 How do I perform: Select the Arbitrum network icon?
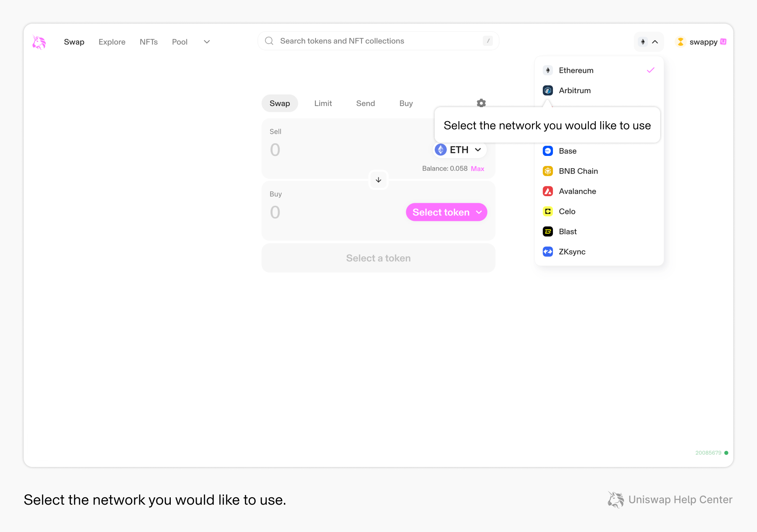click(x=547, y=90)
